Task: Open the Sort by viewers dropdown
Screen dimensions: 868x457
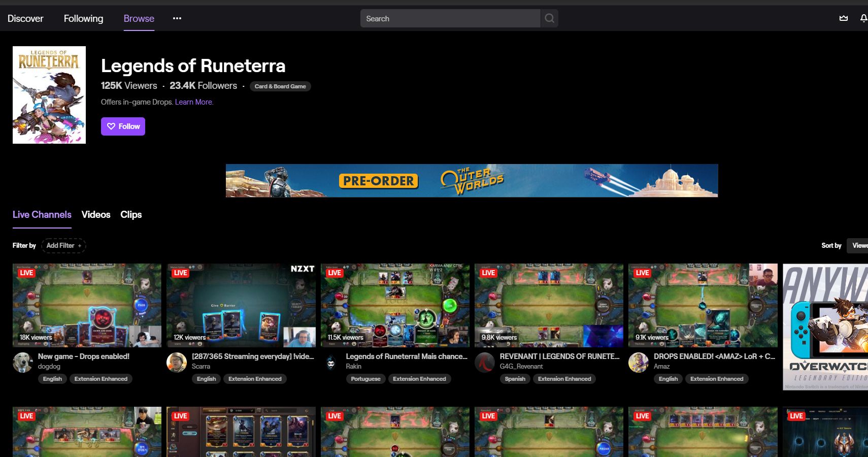Action: pyautogui.click(x=858, y=246)
